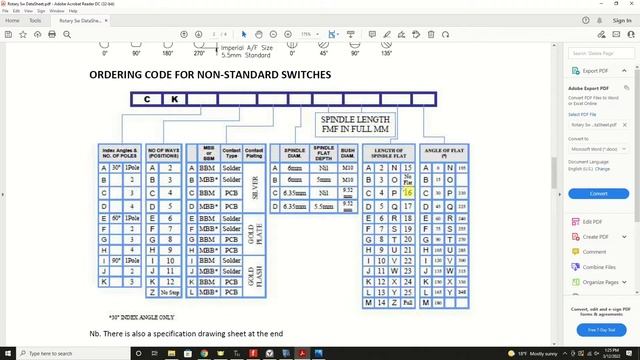Click the delete trash icon in toolbar

pos(431,35)
